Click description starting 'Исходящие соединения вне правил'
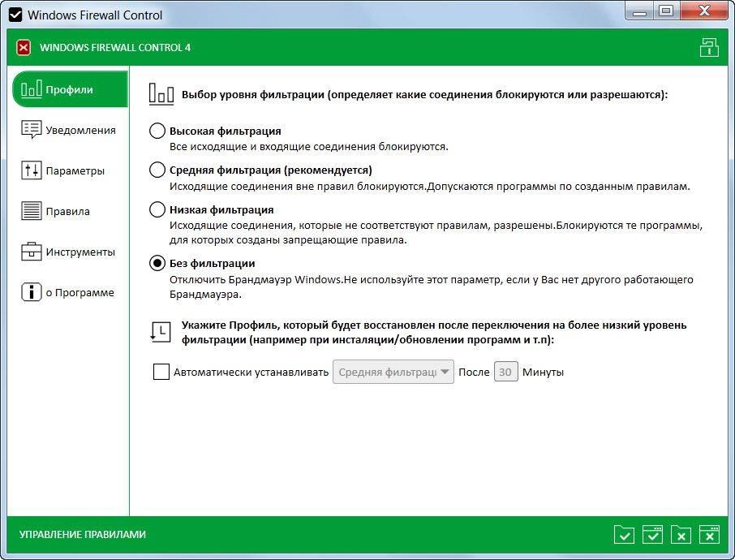This screenshot has height=560, width=735. point(430,186)
